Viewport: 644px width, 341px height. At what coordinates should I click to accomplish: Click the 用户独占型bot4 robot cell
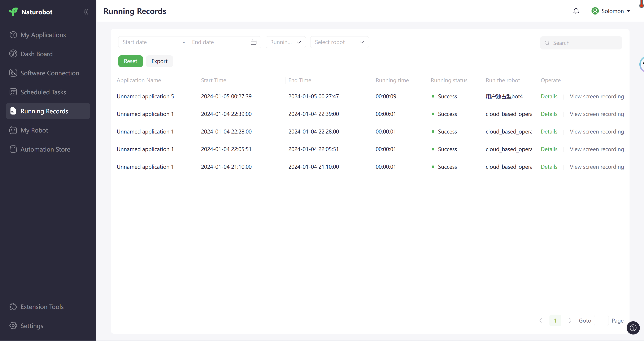504,96
